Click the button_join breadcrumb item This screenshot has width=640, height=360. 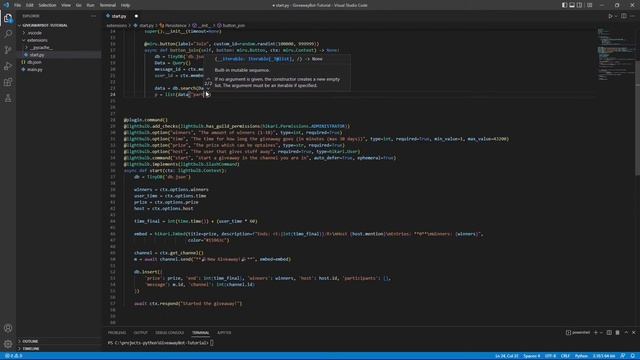(233, 25)
